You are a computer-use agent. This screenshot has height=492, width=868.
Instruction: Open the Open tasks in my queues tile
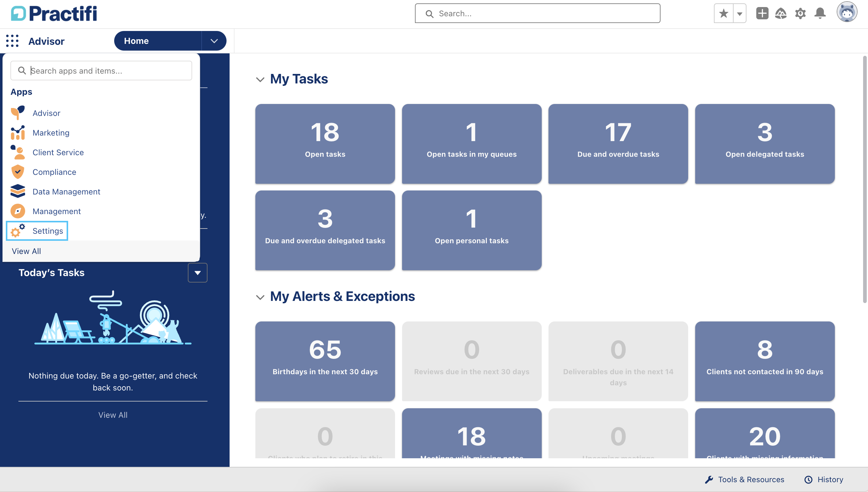pos(471,144)
